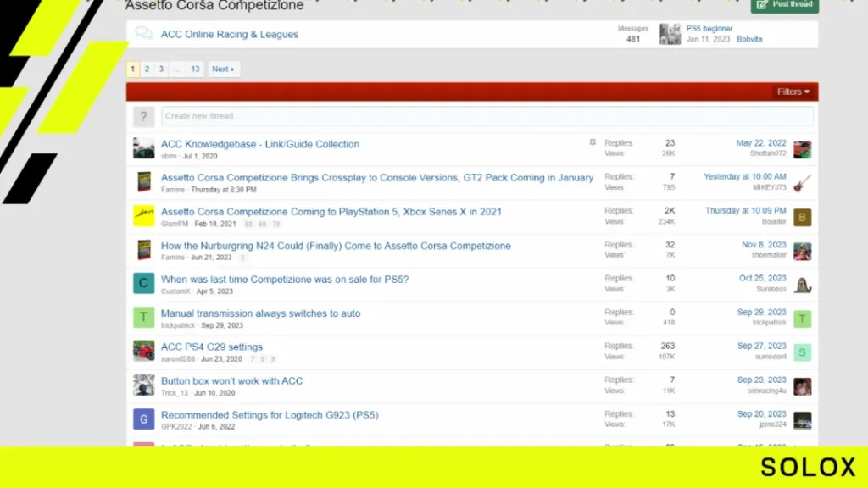Open ACC Knowledgebase - Link/Guide Collection thread
Screen dimensions: 868x488
(259, 144)
